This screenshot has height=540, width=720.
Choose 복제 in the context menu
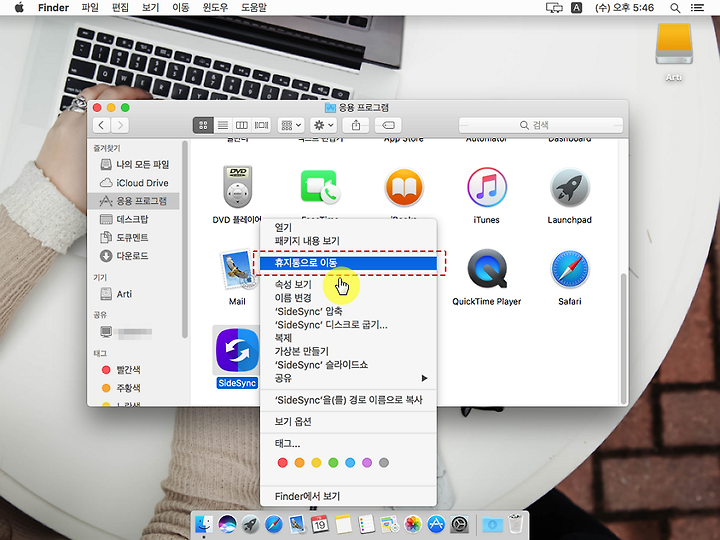point(348,338)
